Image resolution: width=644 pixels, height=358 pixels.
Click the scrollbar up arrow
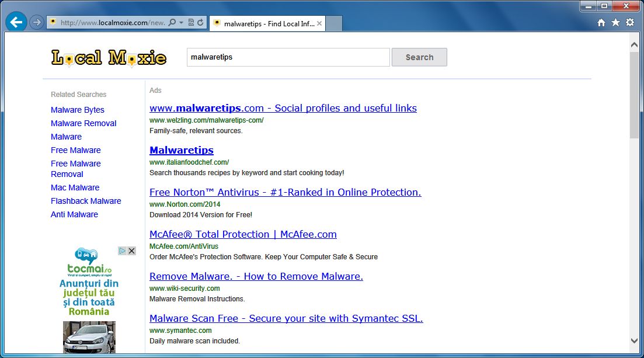tap(634, 44)
